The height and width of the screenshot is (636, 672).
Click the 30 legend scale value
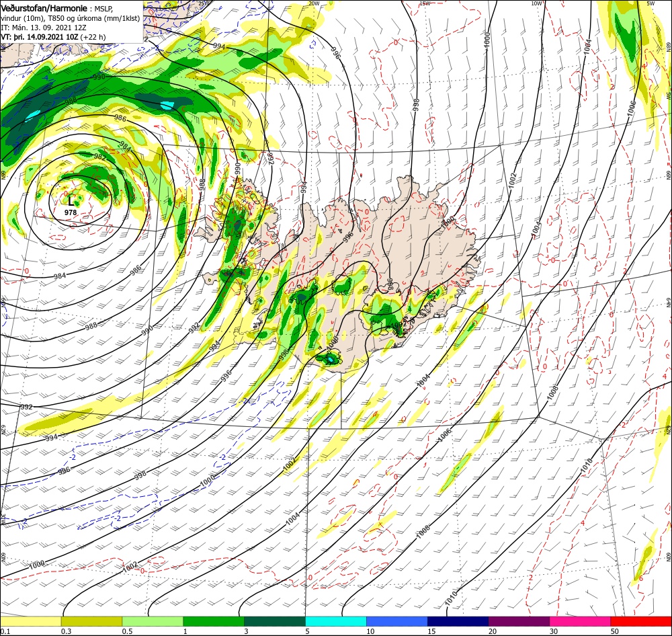pyautogui.click(x=554, y=631)
